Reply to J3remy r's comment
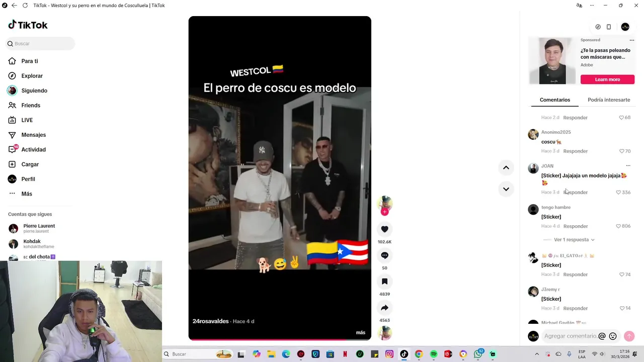Screen dimensions: 644x362 575,308
